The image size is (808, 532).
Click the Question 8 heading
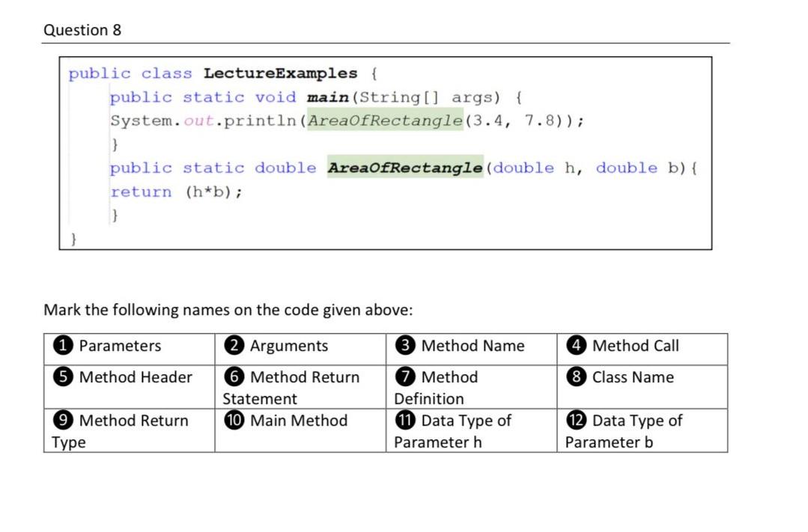click(83, 30)
